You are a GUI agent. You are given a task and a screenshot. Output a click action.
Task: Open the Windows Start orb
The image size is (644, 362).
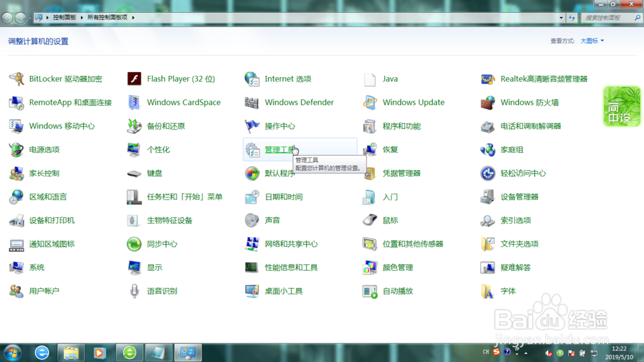(x=12, y=353)
